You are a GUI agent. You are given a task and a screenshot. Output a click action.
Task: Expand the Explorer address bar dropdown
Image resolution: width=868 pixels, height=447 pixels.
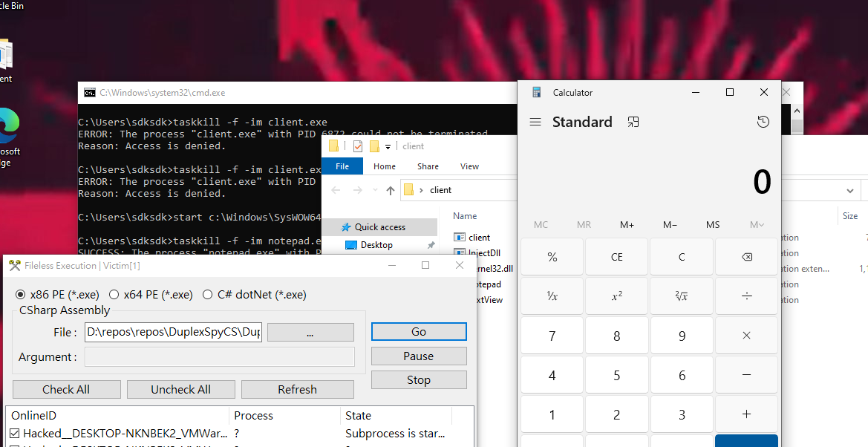click(850, 190)
